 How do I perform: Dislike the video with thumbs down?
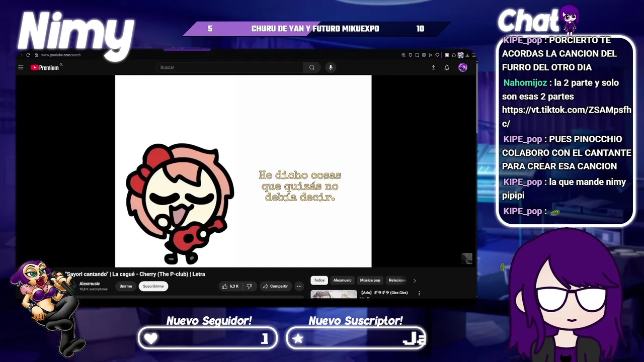click(x=249, y=286)
